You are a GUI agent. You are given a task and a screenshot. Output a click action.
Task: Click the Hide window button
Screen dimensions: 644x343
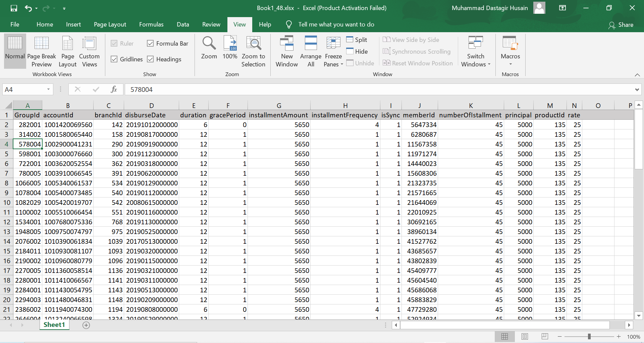coord(357,51)
